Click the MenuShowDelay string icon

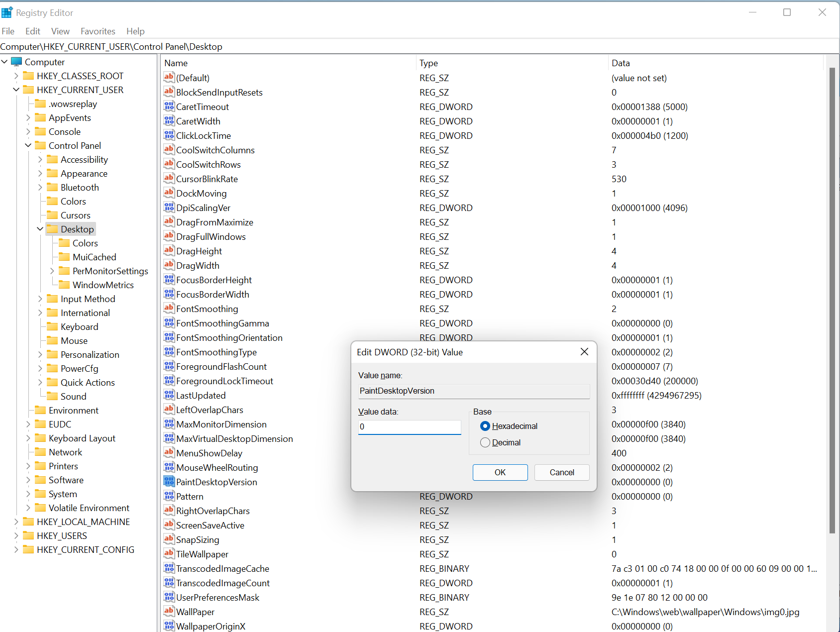169,452
